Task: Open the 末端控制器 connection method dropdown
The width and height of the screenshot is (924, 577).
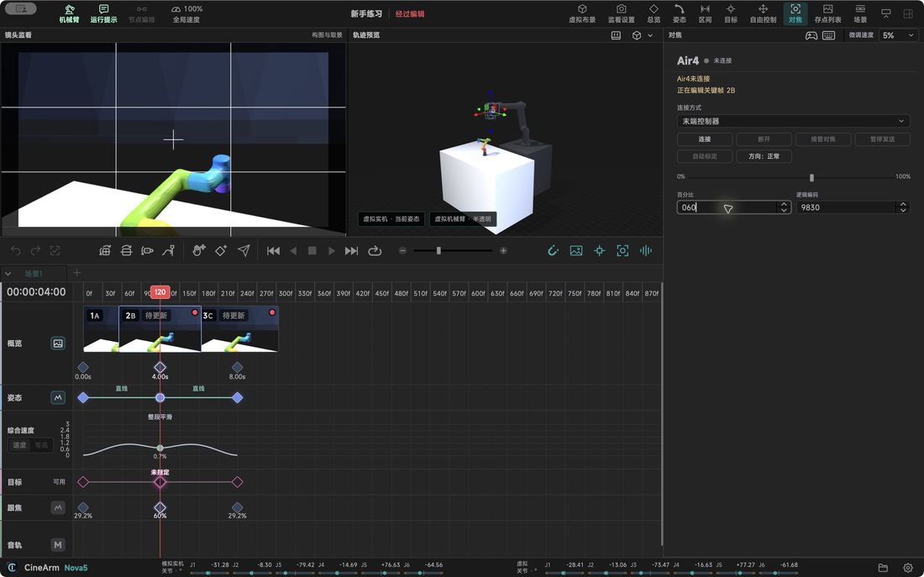Action: (x=793, y=121)
